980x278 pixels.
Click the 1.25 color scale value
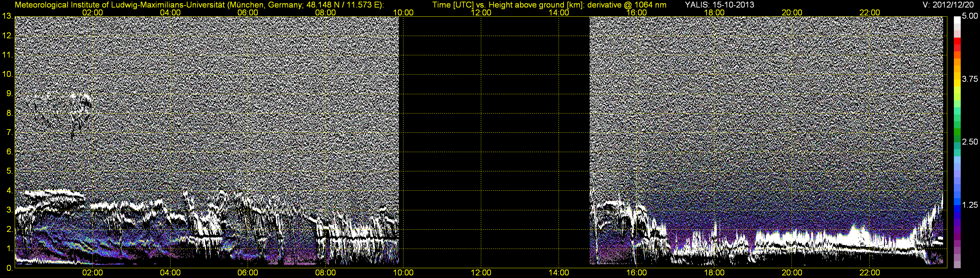970,205
